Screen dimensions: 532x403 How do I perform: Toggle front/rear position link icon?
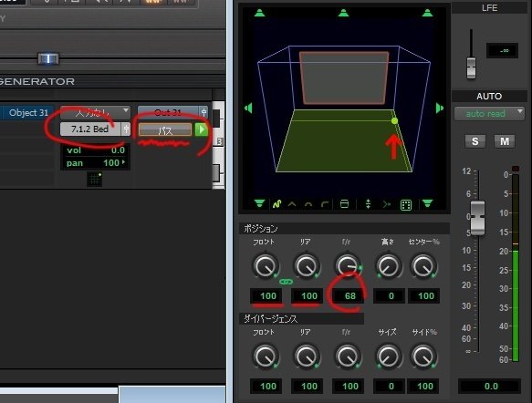click(286, 282)
